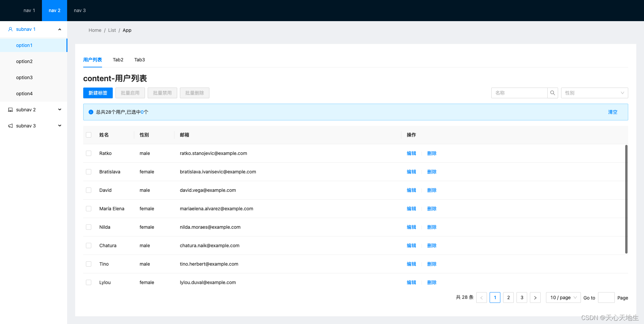644x324 pixels.
Task: Click 删除 for David
Action: pos(432,190)
